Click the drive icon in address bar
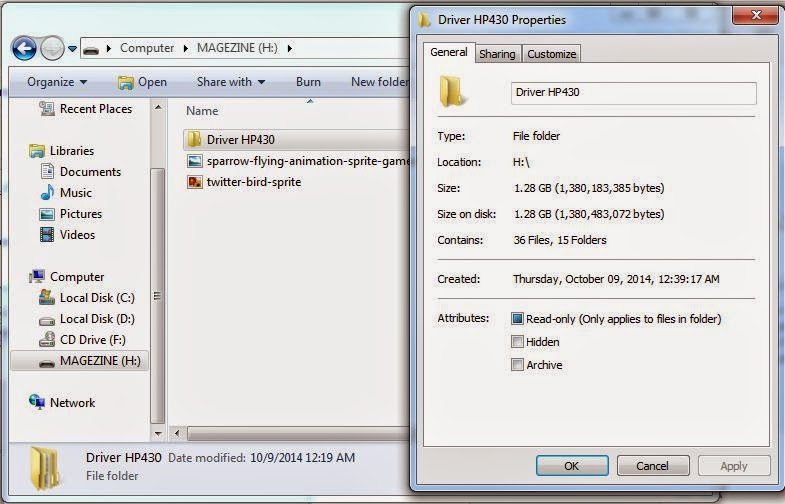This screenshot has height=504, width=785. click(91, 49)
